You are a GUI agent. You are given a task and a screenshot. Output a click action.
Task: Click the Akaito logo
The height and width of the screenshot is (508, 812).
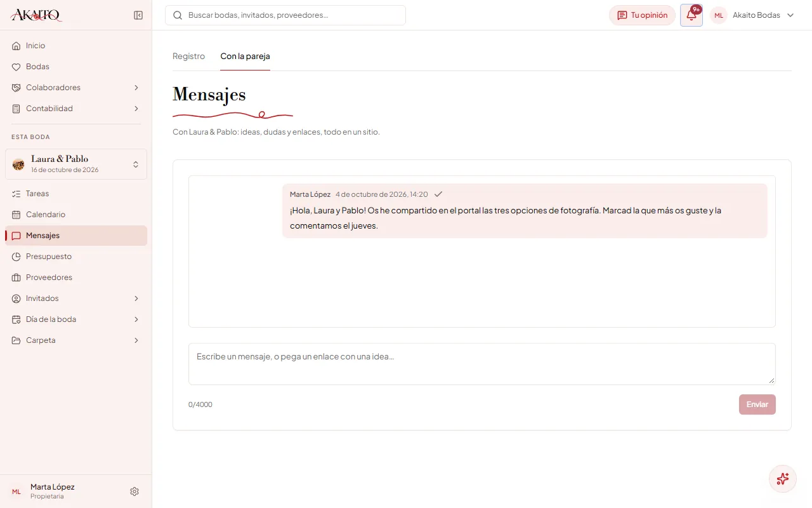click(36, 15)
